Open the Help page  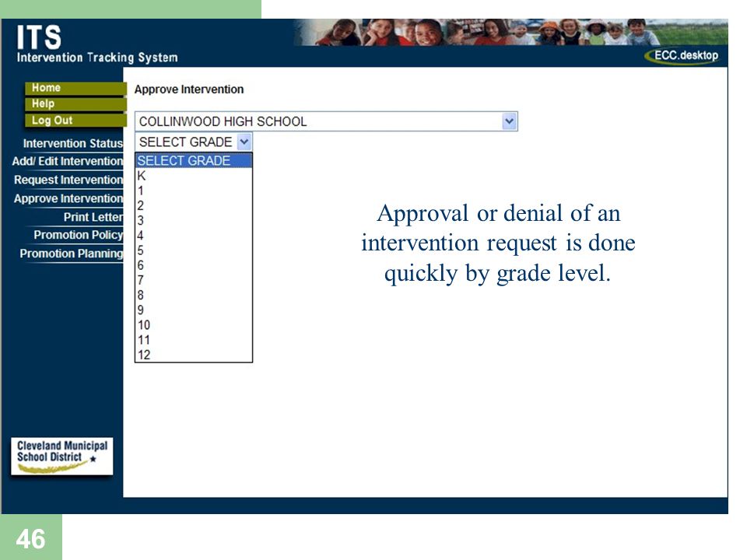[x=75, y=103]
